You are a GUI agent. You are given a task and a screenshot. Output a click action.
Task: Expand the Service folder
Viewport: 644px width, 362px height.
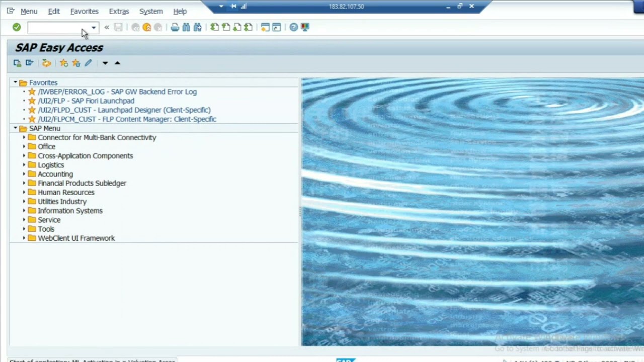24,220
